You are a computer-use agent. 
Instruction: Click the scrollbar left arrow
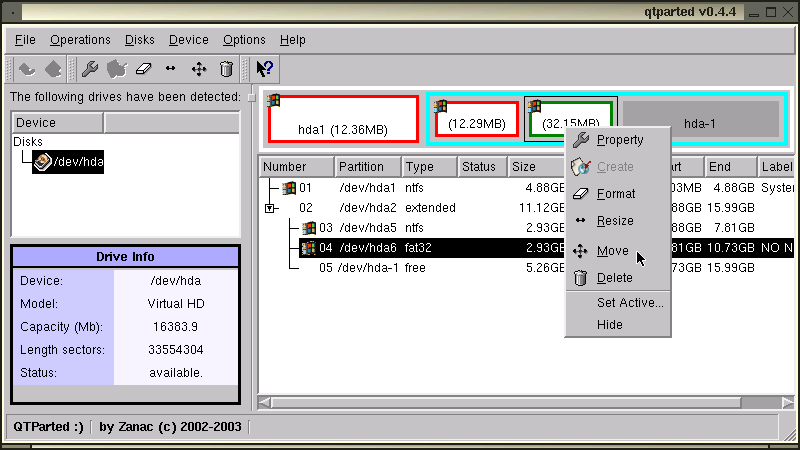(x=265, y=403)
